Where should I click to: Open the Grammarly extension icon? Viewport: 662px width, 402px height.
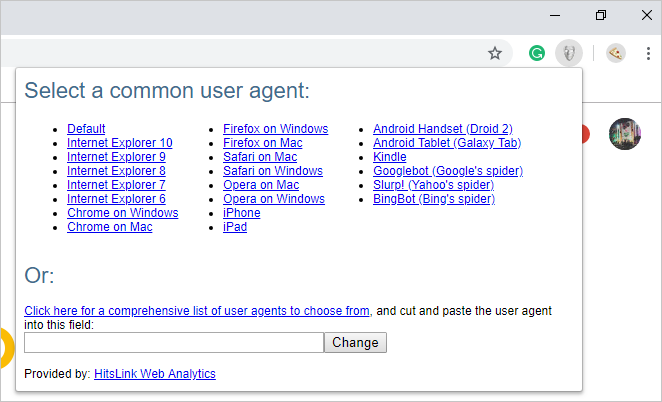(x=537, y=53)
